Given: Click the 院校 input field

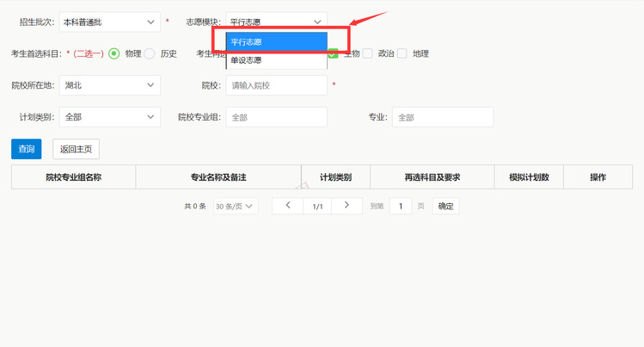Looking at the screenshot, I should [276, 85].
